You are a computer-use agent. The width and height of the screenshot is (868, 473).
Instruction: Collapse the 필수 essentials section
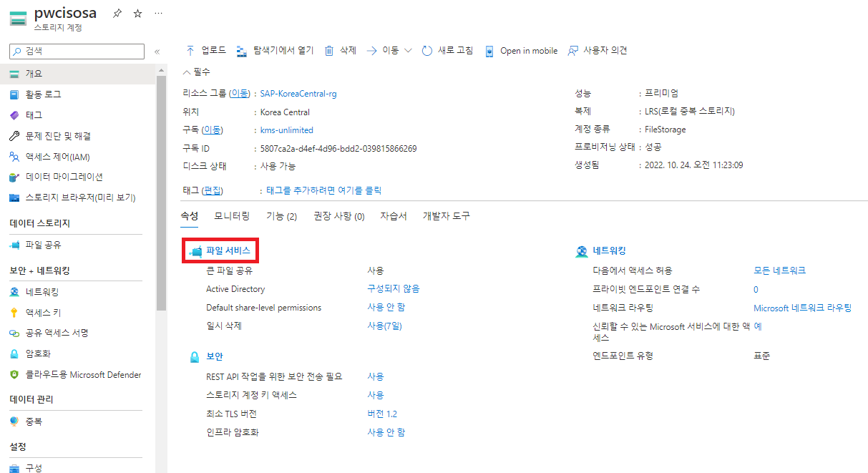[187, 72]
